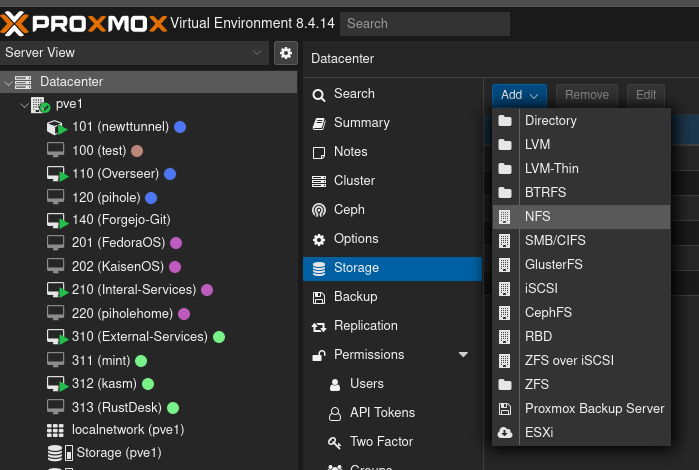Select GlusterFS storage type
699x470 pixels.
click(581, 265)
